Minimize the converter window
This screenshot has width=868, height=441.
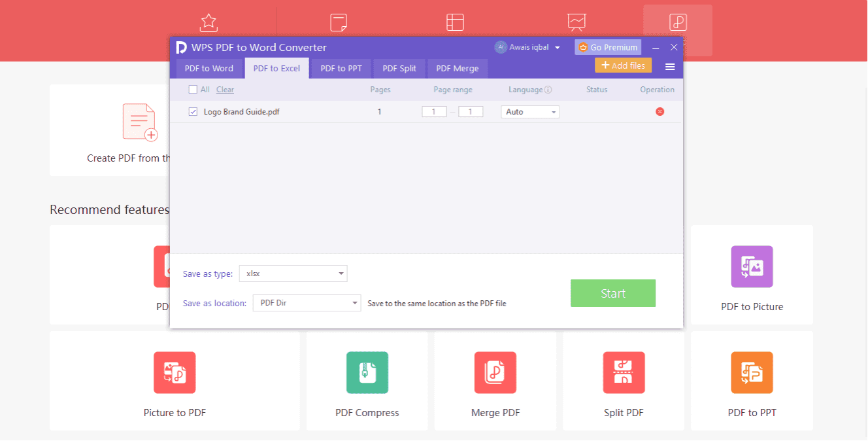[x=656, y=48]
